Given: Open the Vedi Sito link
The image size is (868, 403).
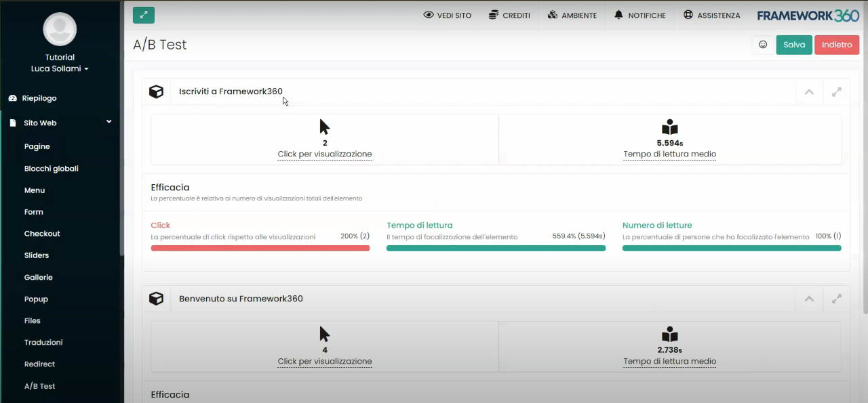Looking at the screenshot, I should (x=448, y=15).
